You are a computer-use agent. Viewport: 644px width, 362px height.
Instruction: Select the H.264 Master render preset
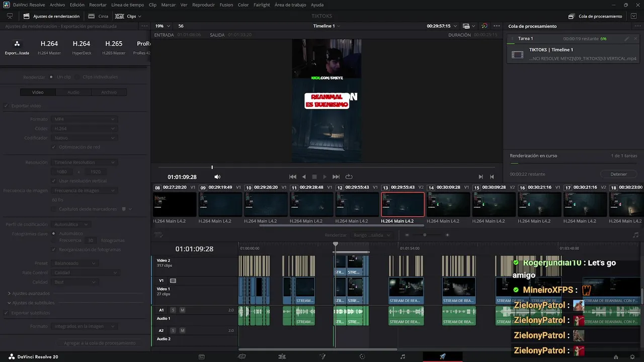tap(49, 47)
